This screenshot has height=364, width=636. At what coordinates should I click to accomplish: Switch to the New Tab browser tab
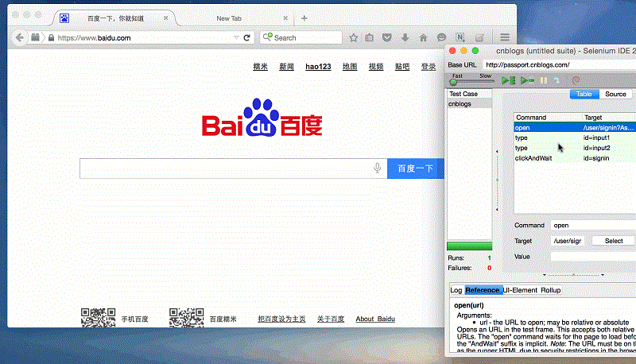click(x=229, y=18)
